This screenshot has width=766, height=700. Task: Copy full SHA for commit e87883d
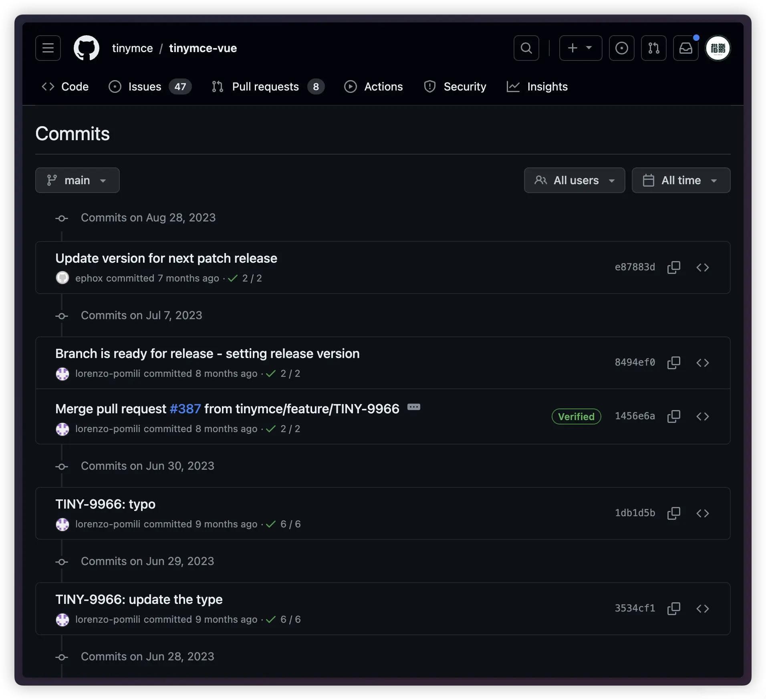(x=673, y=267)
